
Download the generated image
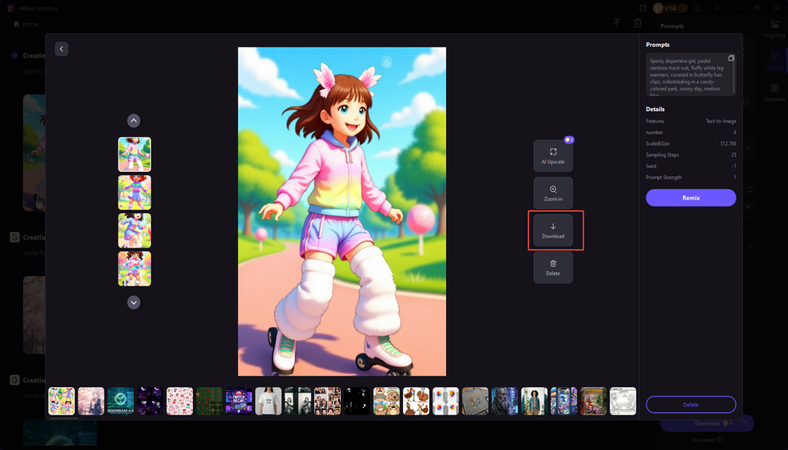click(553, 231)
